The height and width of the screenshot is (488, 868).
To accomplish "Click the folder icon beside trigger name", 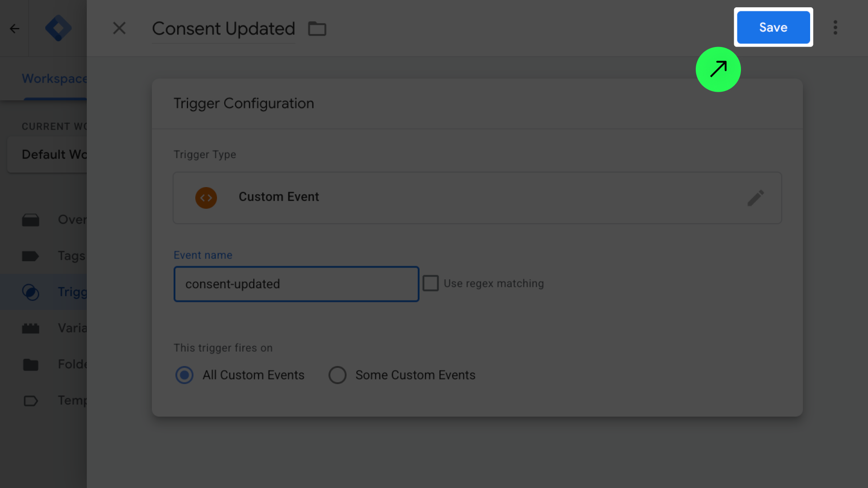I will [x=317, y=29].
